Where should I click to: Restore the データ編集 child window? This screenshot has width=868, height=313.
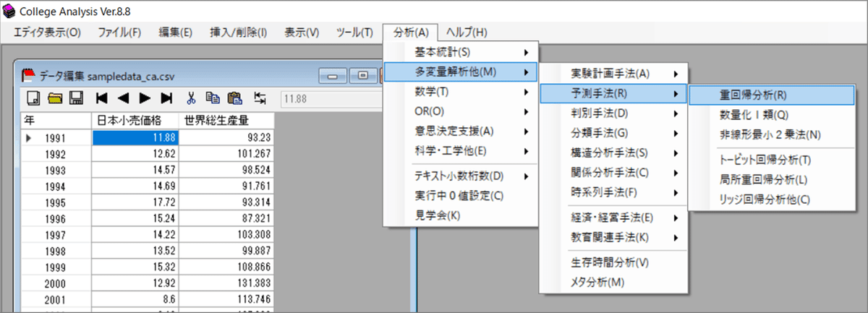click(363, 75)
